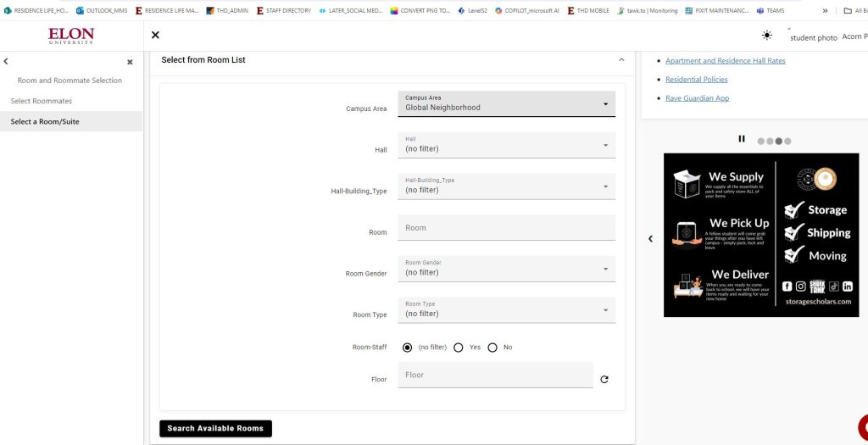The width and height of the screenshot is (868, 445).
Task: Open the Room Gender dropdown
Action: 506,269
